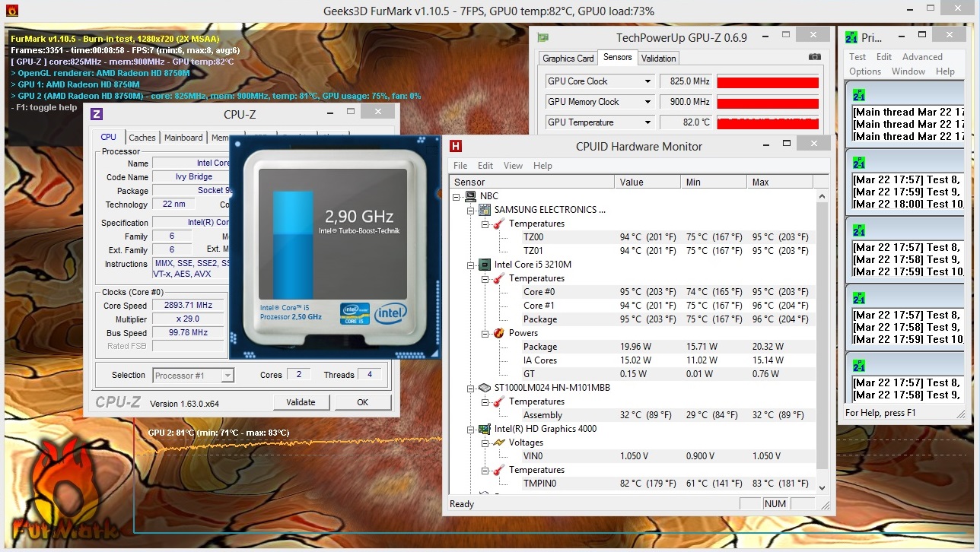This screenshot has width=980, height=552.
Task: Collapse the Intel(R) HD Graphics 4000 node
Action: (x=470, y=429)
